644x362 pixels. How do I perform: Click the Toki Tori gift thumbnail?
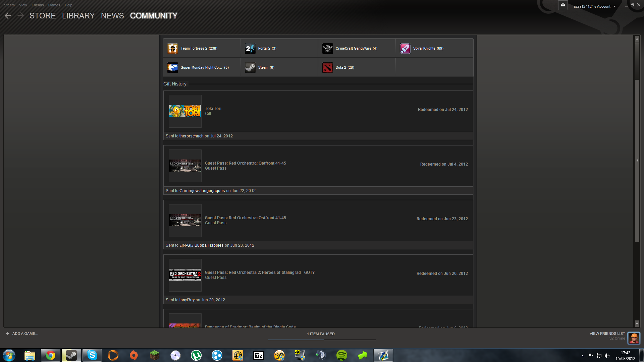(185, 111)
